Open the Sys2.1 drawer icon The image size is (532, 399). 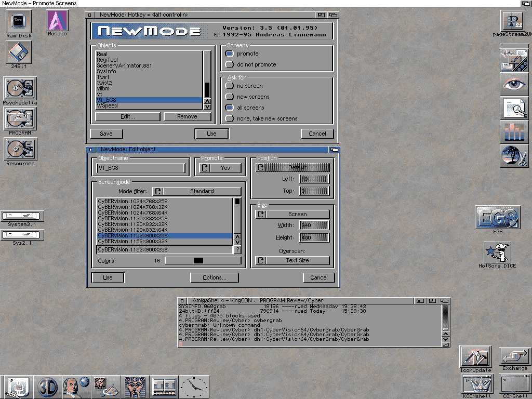click(22, 235)
